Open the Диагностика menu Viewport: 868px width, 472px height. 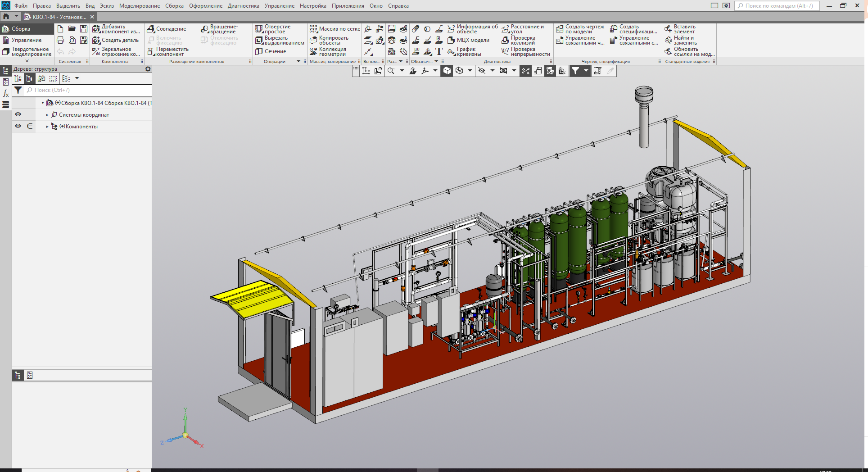pyautogui.click(x=243, y=6)
